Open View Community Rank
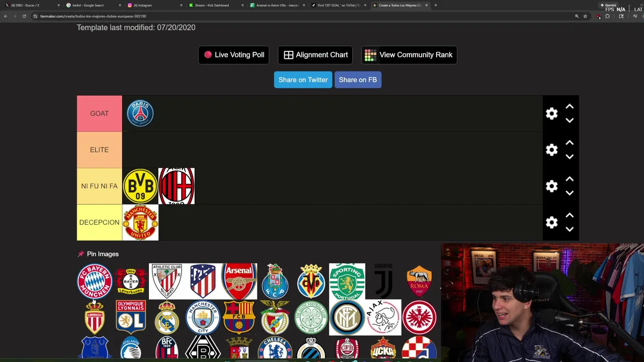Viewport: 644px width, 362px height. click(x=409, y=55)
